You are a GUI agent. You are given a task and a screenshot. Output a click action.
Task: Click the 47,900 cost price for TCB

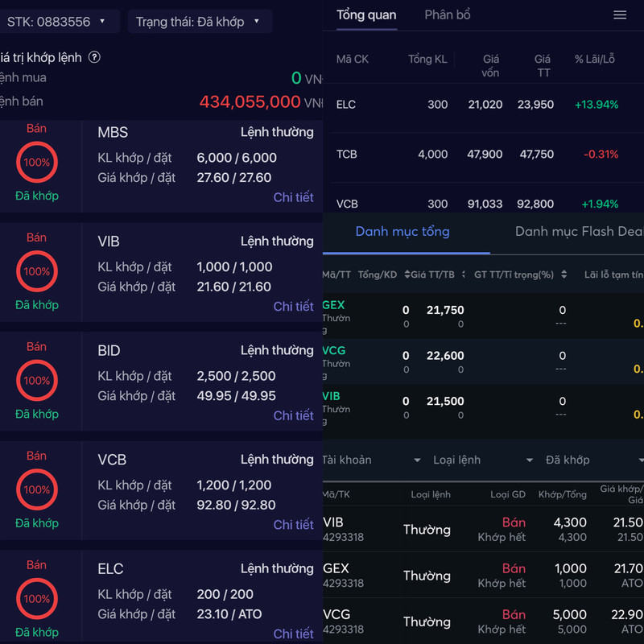(485, 155)
